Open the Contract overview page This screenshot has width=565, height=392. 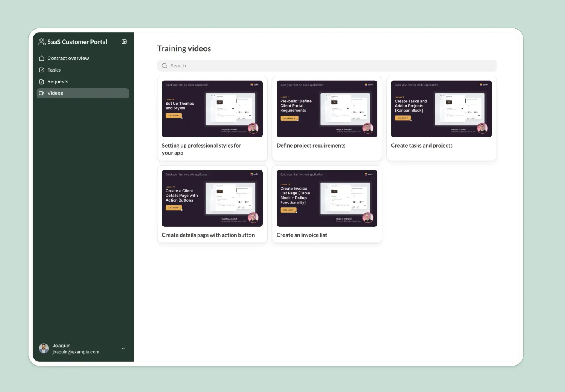click(83, 58)
